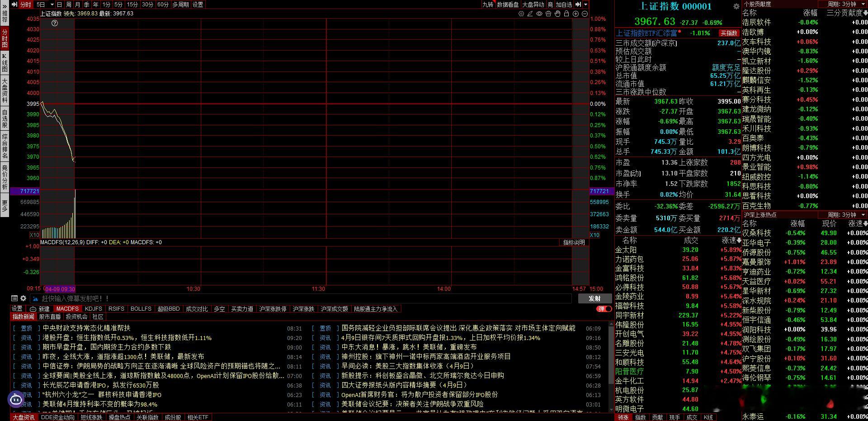
Task: Select the RSIFS indicator tab
Action: [116, 309]
